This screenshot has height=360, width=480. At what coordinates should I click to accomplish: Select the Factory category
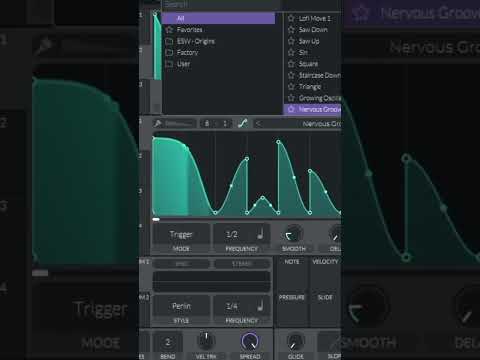coord(187,52)
